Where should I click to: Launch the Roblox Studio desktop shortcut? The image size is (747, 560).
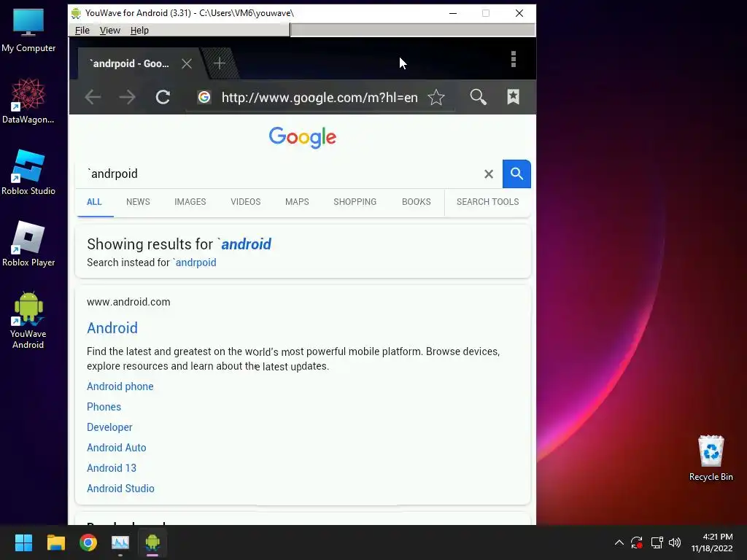tap(28, 172)
